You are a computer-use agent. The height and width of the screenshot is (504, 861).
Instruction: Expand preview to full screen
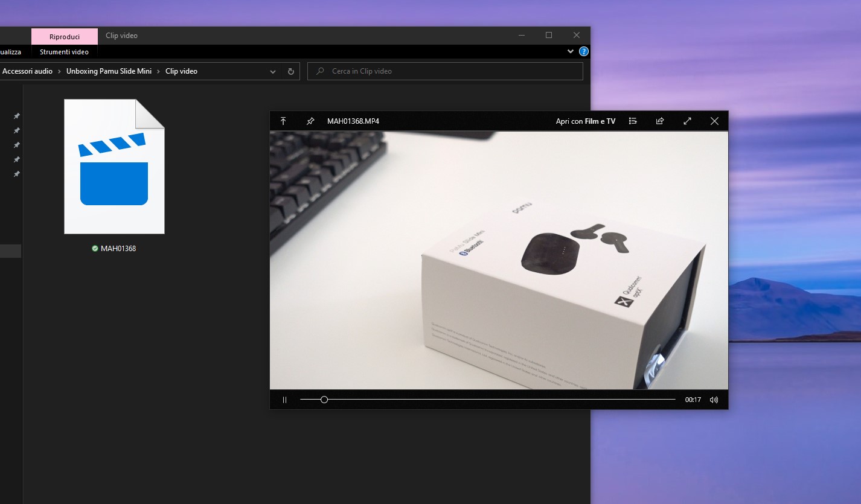coord(687,121)
